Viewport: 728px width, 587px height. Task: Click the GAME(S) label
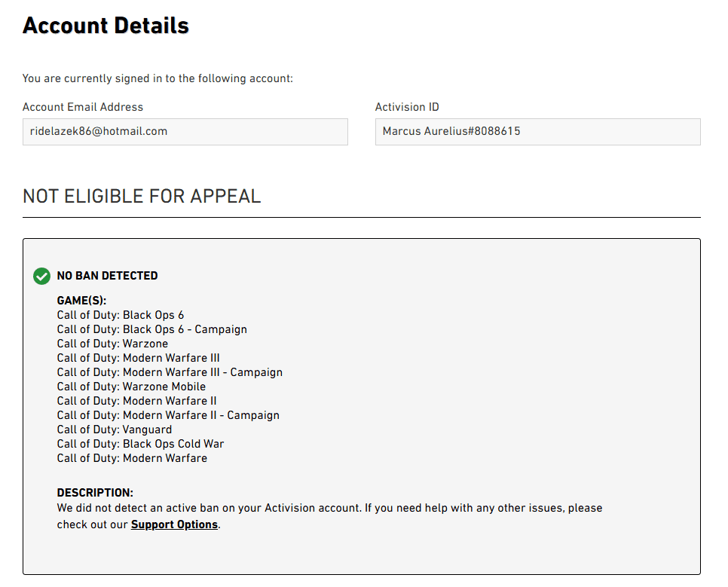point(81,301)
